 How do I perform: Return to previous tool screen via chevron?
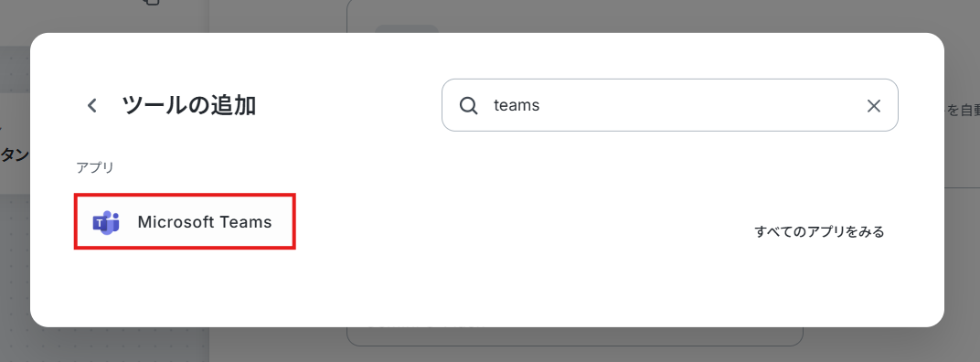91,106
